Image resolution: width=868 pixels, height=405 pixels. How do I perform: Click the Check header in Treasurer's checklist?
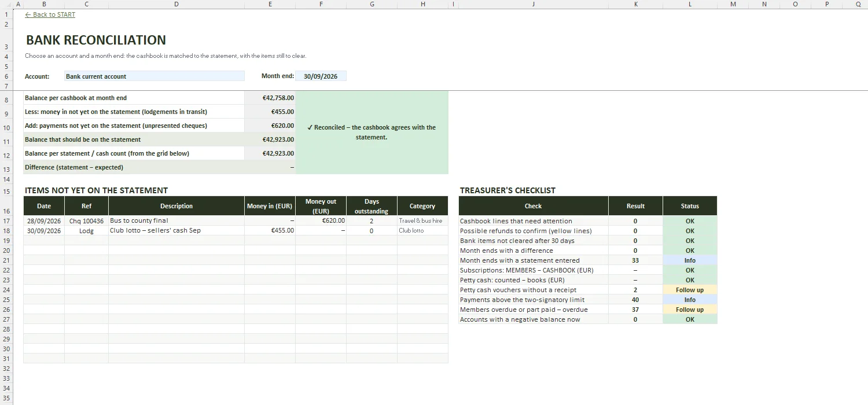(x=533, y=206)
